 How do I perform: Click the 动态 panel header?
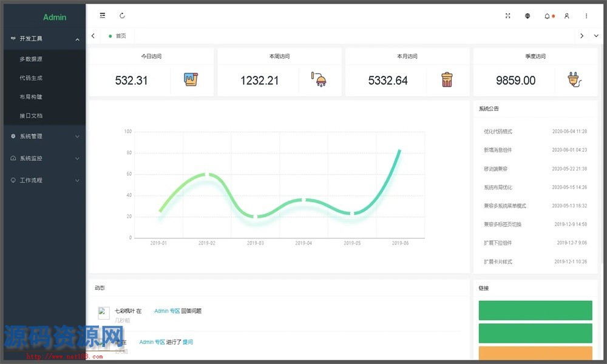click(x=100, y=288)
